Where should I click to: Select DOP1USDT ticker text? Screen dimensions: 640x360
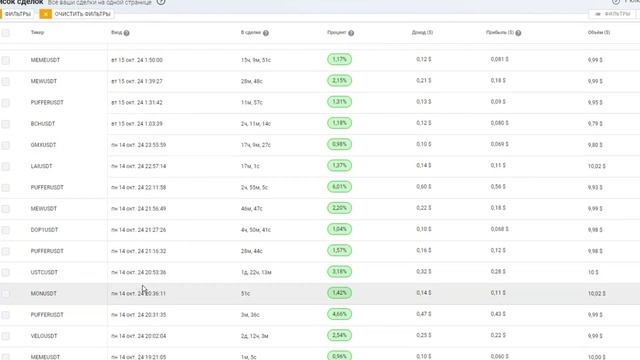tap(44, 230)
